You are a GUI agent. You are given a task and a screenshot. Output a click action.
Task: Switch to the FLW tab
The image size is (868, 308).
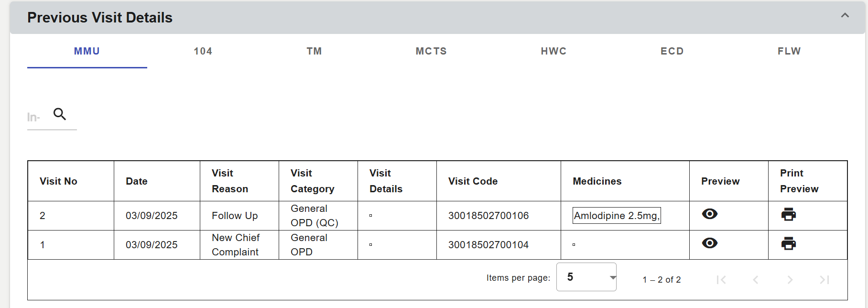789,51
